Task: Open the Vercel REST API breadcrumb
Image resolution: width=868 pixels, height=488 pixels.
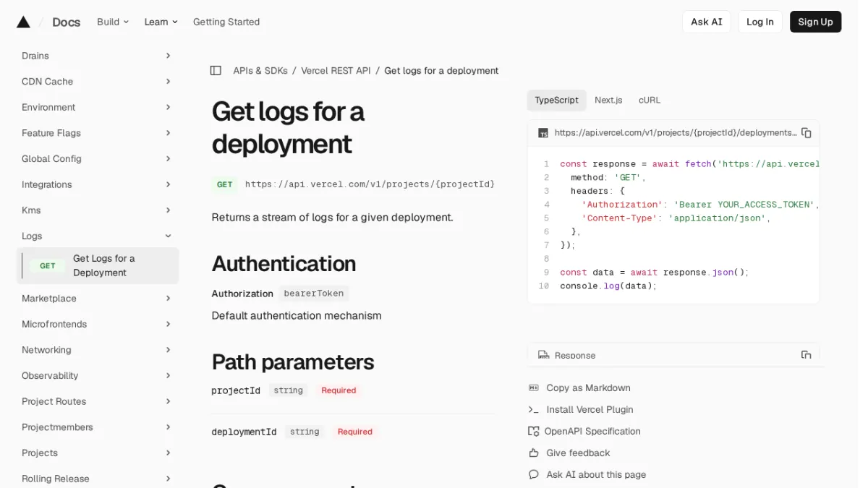Action: (336, 71)
